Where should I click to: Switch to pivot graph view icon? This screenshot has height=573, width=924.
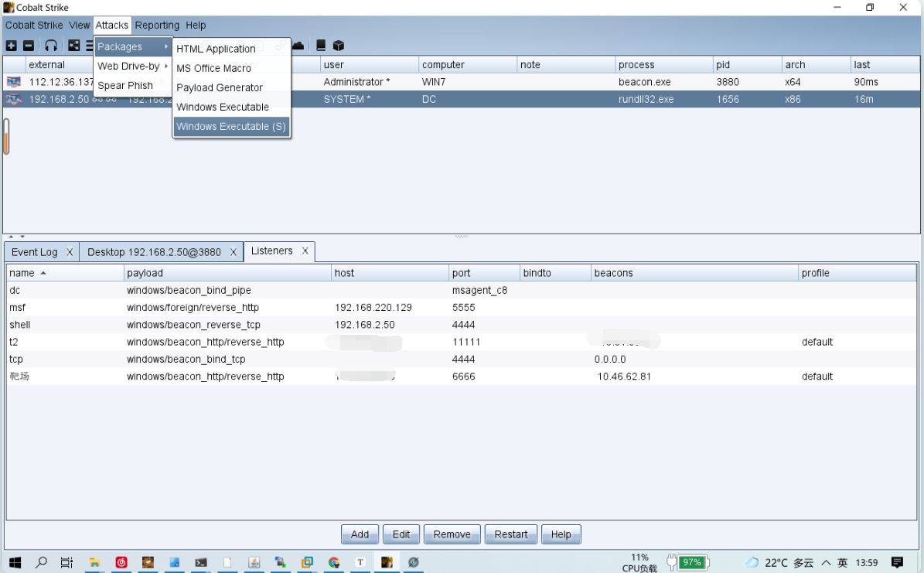(73, 46)
